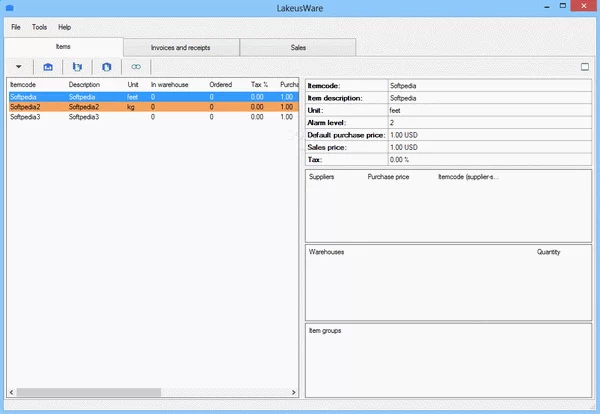Click the warehouse box toolbar icon
The width and height of the screenshot is (600, 414).
tap(47, 67)
